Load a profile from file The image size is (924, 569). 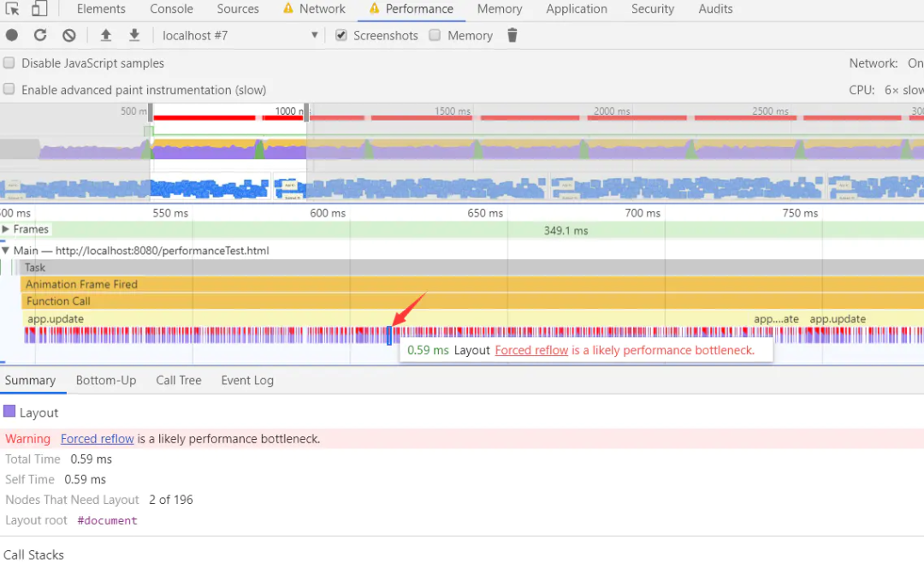(x=104, y=35)
